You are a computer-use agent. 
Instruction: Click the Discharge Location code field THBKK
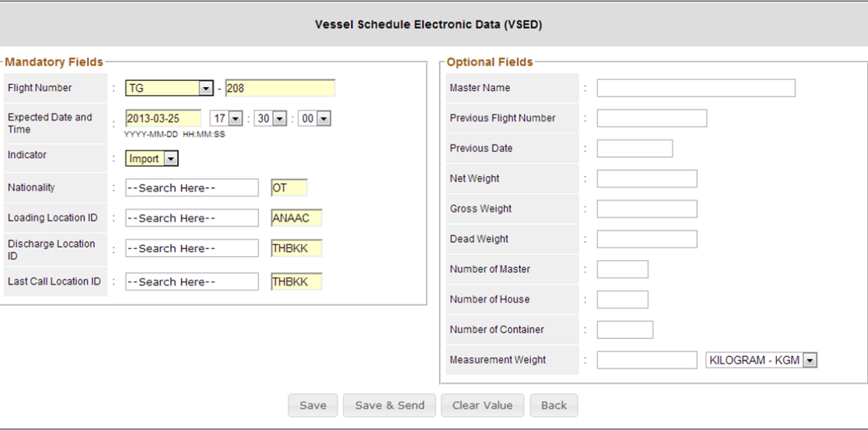pos(296,248)
